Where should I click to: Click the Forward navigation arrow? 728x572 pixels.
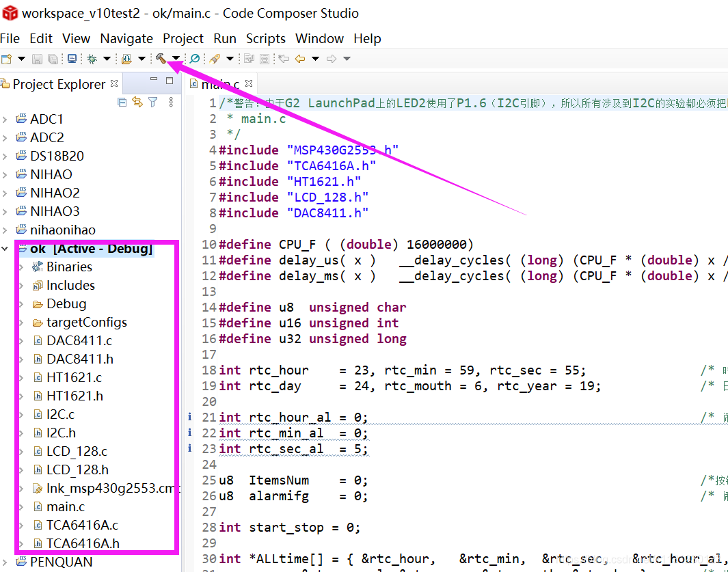click(332, 59)
